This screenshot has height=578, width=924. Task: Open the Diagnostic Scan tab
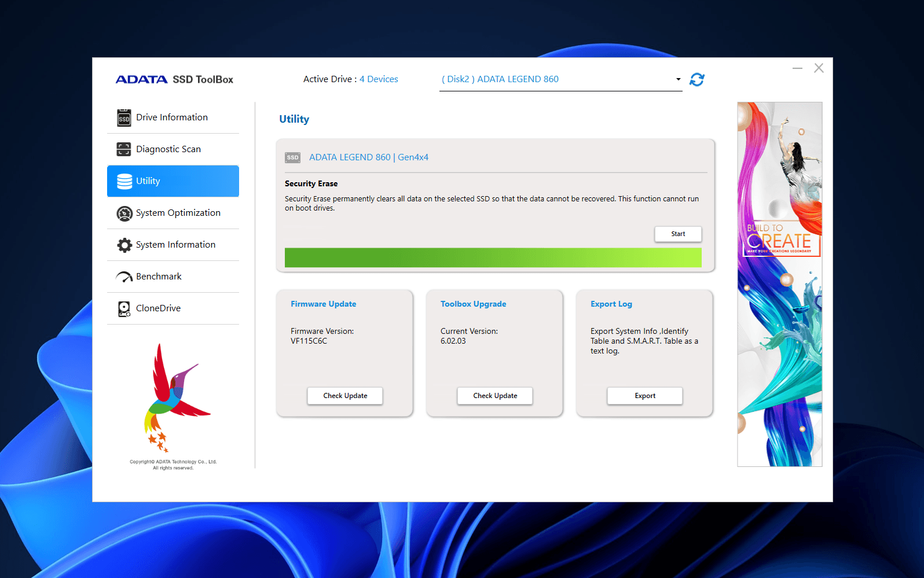(173, 149)
